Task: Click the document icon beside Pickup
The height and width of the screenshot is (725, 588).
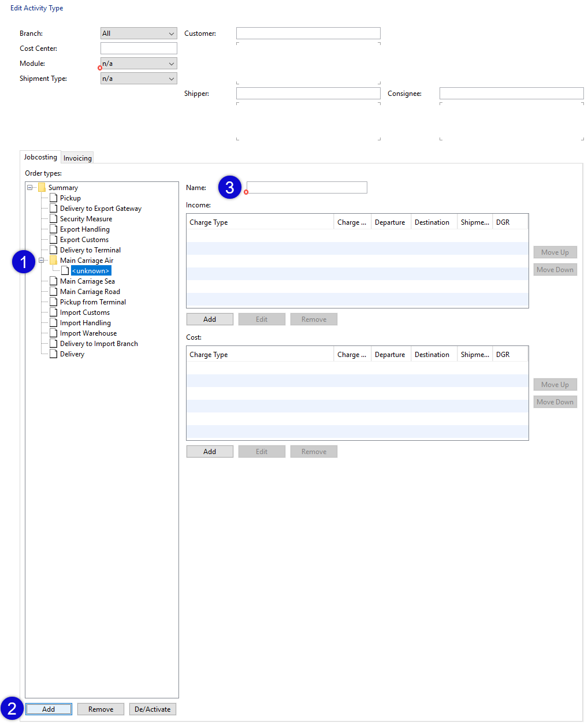Action: point(53,198)
